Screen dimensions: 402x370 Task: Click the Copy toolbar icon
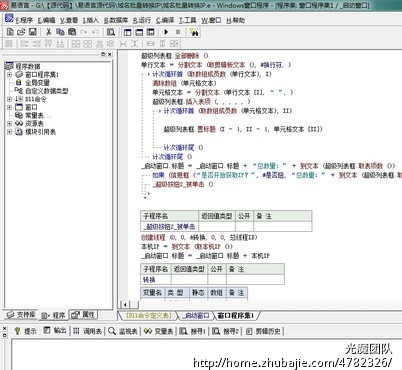click(x=60, y=32)
